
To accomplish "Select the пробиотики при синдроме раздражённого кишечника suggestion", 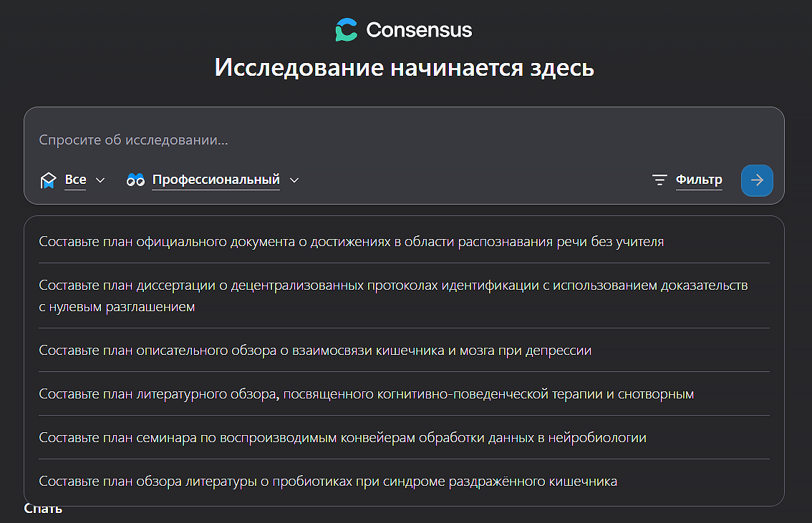I will pos(328,482).
